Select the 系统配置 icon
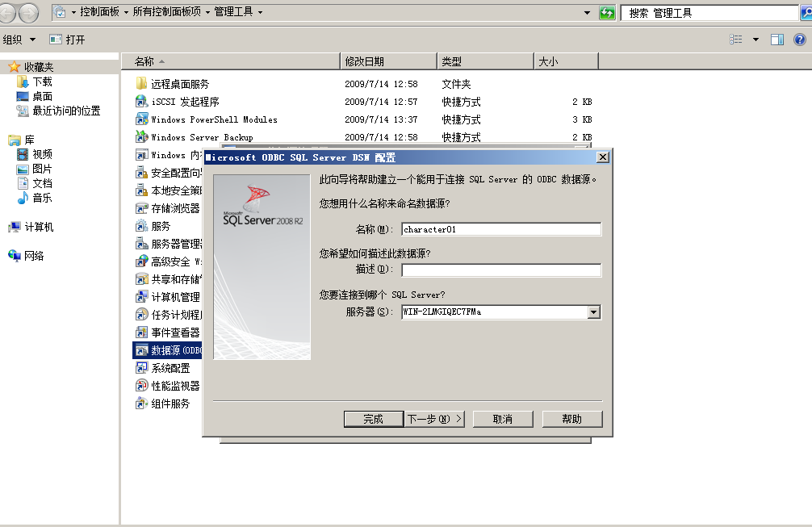 pyautogui.click(x=141, y=367)
